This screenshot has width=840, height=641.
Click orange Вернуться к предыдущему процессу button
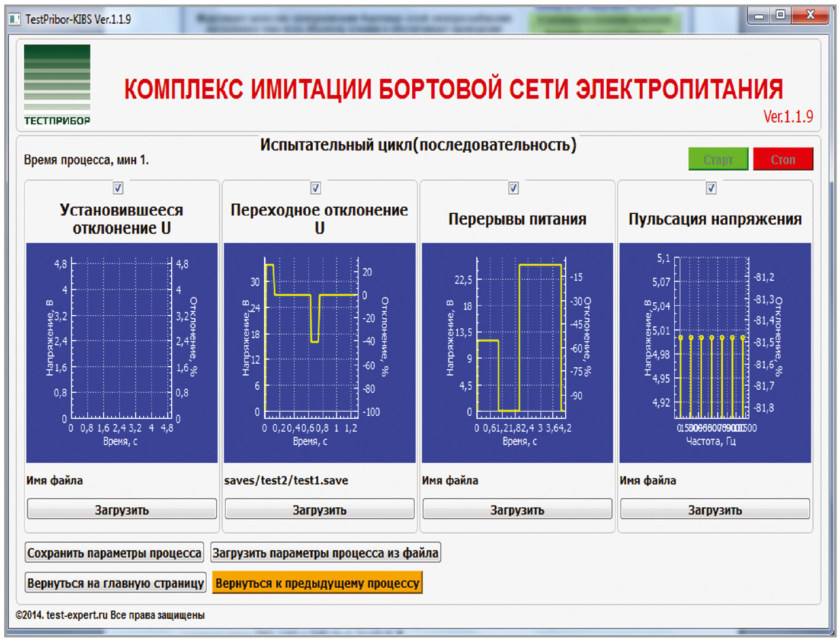pos(318,583)
